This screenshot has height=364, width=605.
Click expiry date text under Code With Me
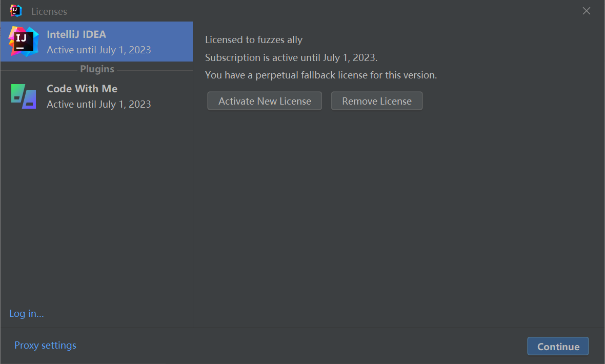click(x=99, y=104)
